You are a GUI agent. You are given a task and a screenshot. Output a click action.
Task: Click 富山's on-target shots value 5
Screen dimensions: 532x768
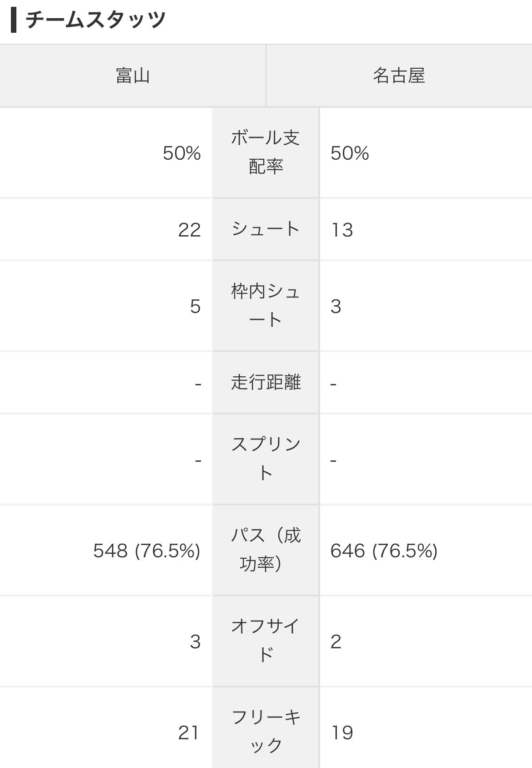point(195,307)
